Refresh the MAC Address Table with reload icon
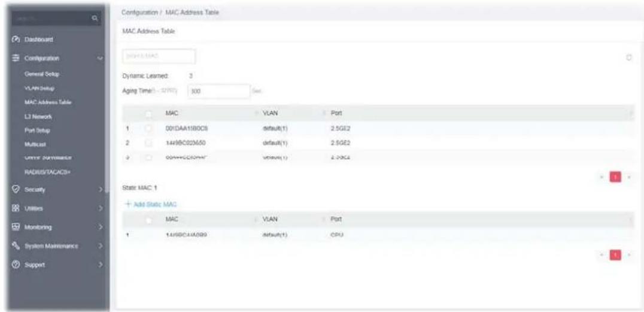 tap(628, 59)
